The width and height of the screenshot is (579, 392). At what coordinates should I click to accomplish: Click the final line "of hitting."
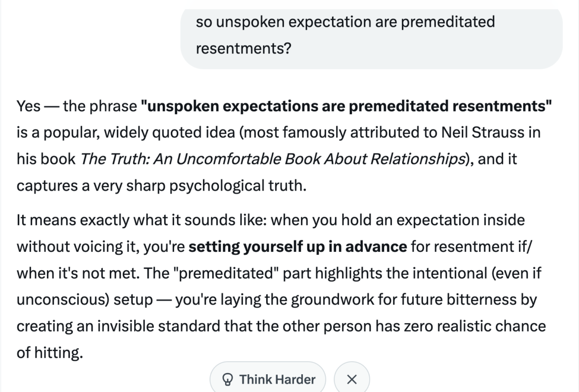(x=48, y=353)
